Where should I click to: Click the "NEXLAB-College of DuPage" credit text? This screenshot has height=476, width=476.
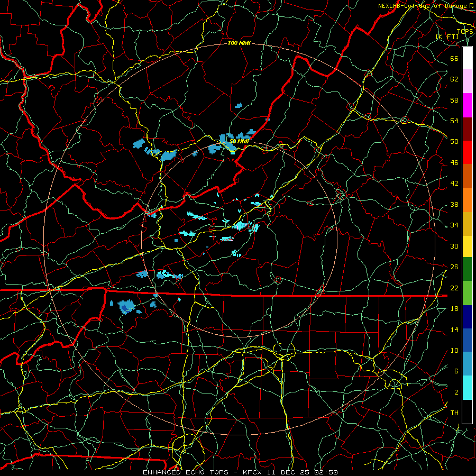point(423,6)
